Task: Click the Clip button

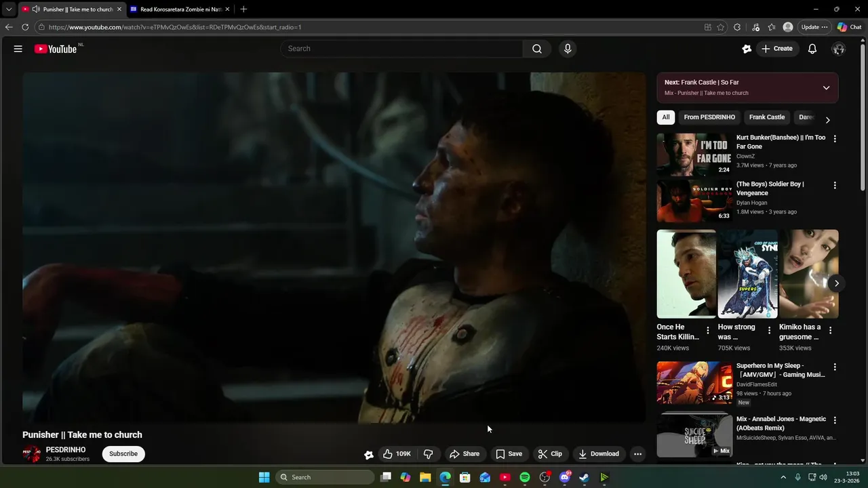Action: [x=550, y=454]
